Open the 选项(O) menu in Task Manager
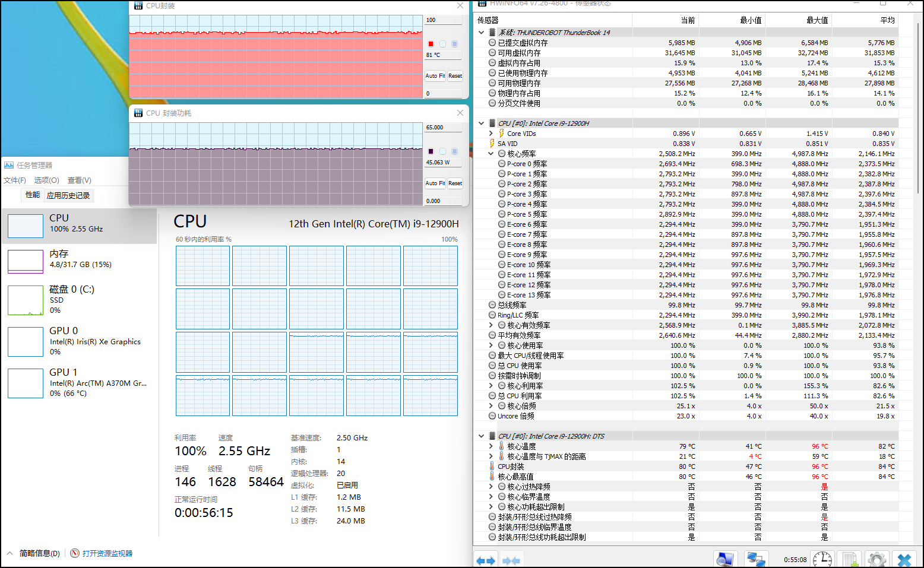This screenshot has height=568, width=924. 46,180
